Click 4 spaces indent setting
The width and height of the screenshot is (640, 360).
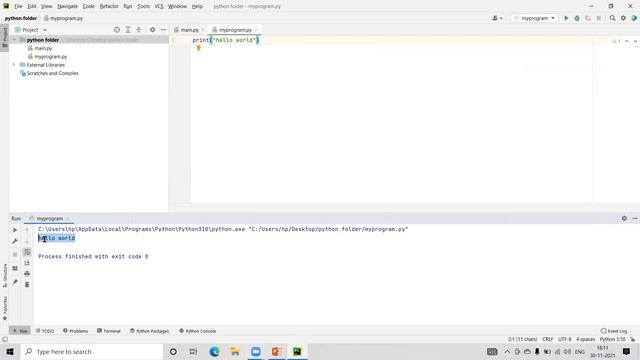click(585, 339)
